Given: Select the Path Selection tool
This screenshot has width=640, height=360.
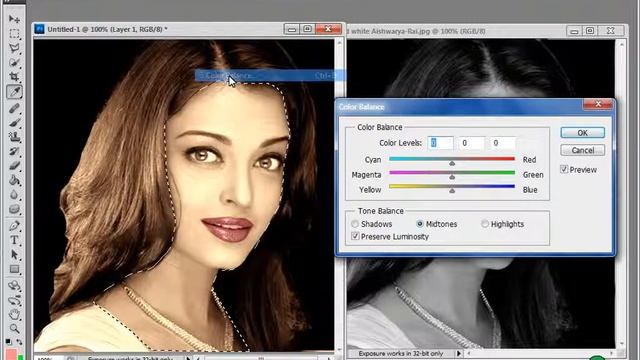Looking at the screenshot, I should click(14, 254).
